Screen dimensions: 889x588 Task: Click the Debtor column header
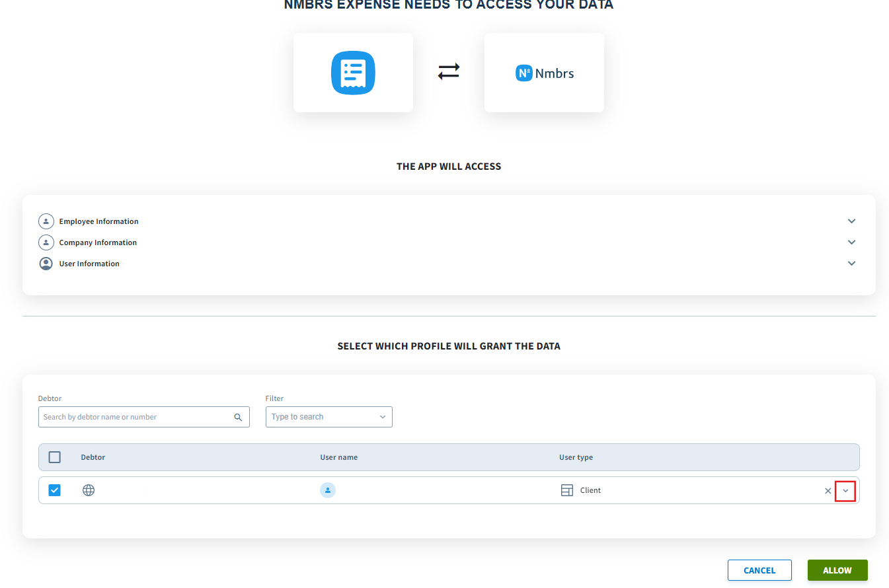tap(93, 457)
